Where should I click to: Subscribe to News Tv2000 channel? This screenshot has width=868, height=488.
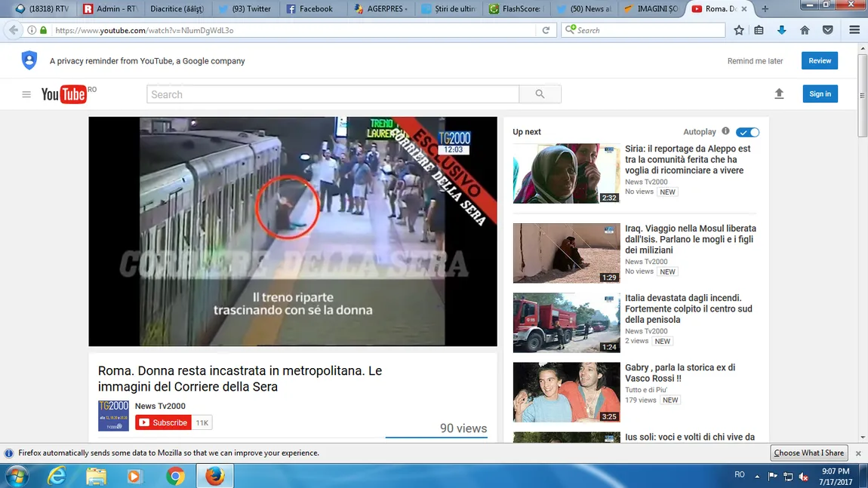click(x=163, y=422)
